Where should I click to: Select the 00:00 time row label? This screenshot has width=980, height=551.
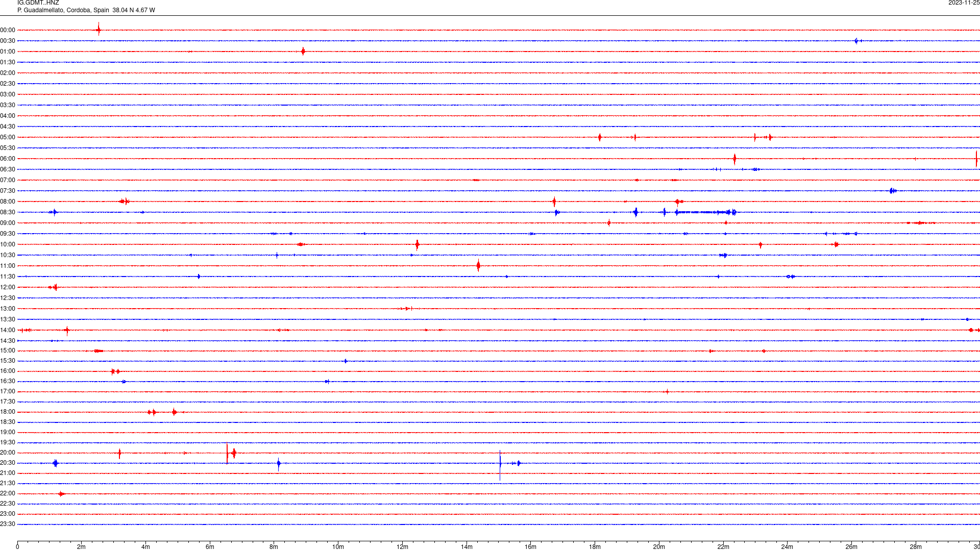point(8,30)
